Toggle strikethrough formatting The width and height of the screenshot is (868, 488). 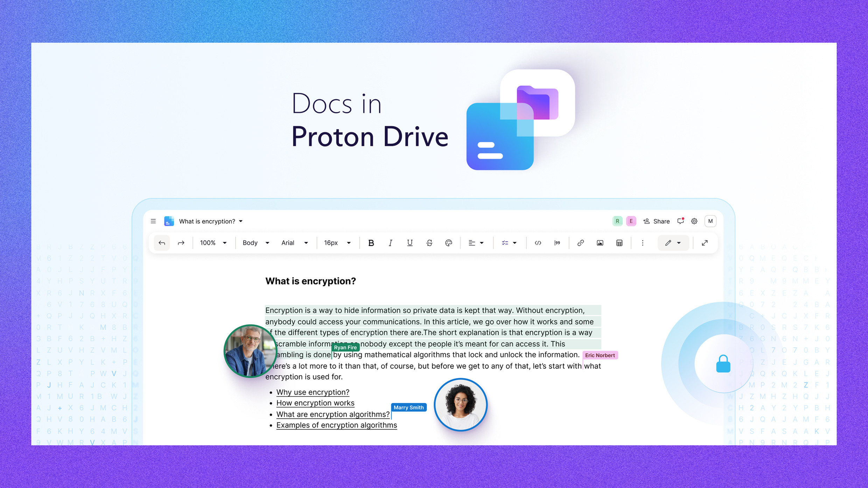click(x=429, y=242)
